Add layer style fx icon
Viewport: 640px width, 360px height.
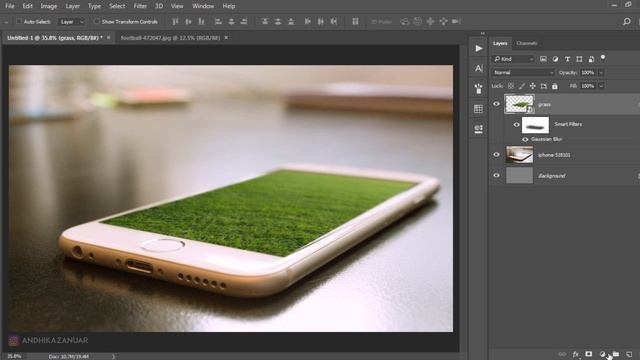(x=576, y=354)
